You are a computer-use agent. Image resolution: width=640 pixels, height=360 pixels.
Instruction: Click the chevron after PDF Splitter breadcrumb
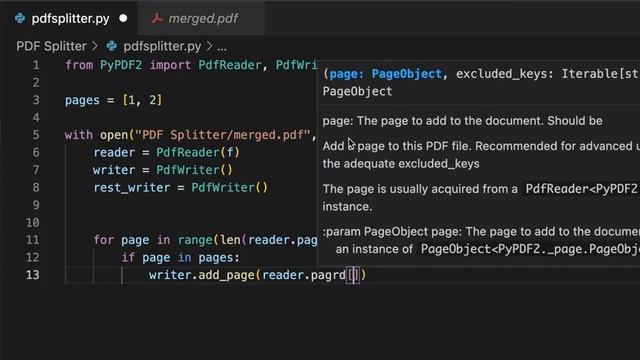coord(95,46)
